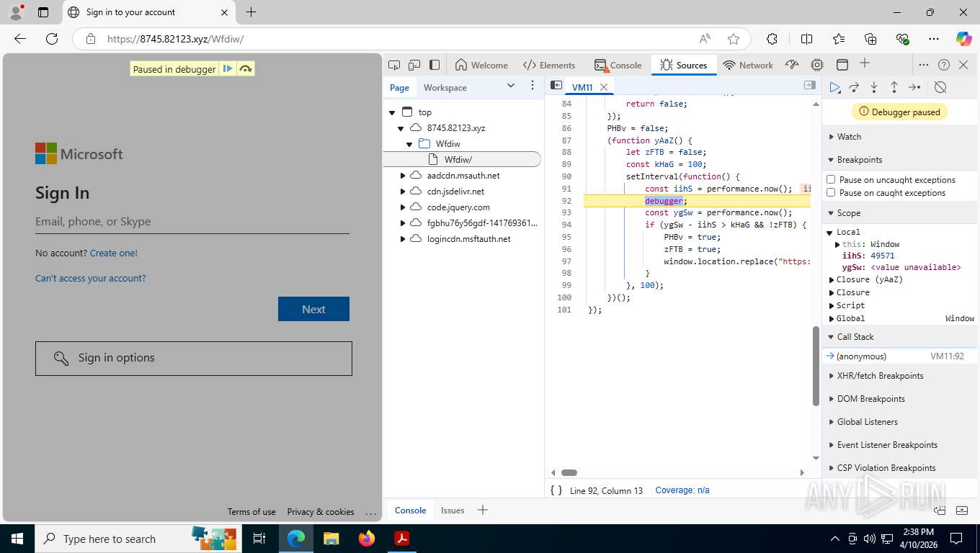Click Create one! link
980x553 pixels.
113,253
